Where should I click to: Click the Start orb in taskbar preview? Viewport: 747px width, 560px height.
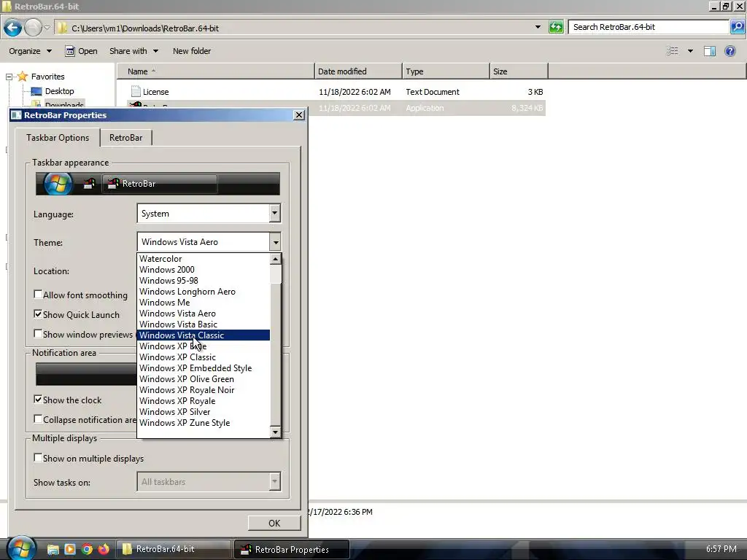point(58,184)
